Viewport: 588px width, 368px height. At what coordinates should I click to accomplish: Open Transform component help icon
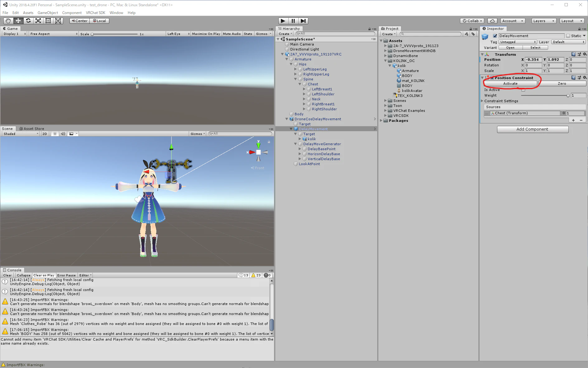[x=573, y=54]
